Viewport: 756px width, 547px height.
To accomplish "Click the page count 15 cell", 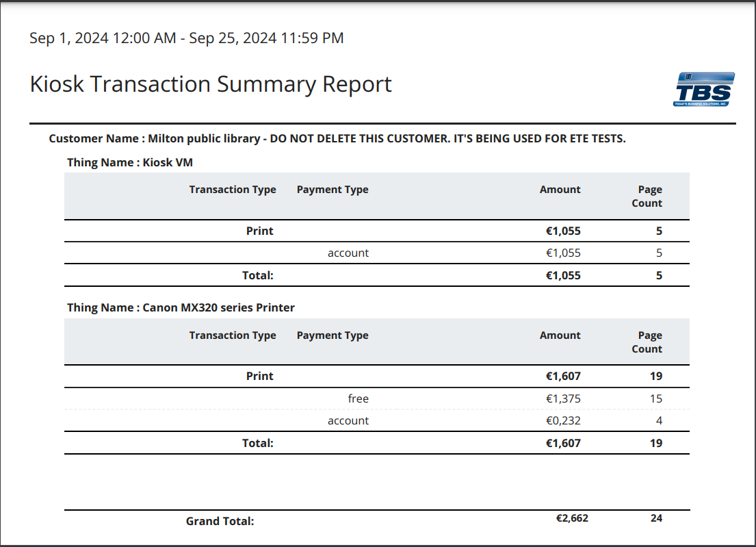I will click(655, 398).
